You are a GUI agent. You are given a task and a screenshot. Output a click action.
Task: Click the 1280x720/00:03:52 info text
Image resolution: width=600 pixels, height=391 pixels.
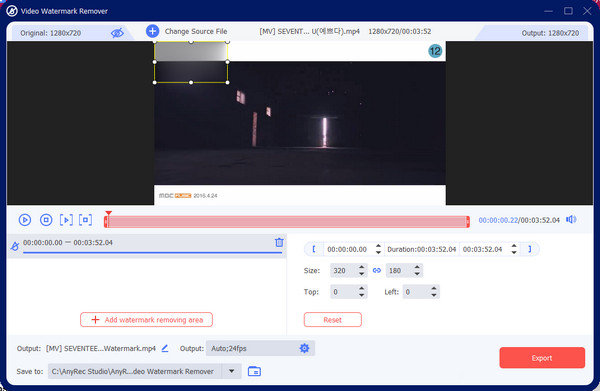399,31
